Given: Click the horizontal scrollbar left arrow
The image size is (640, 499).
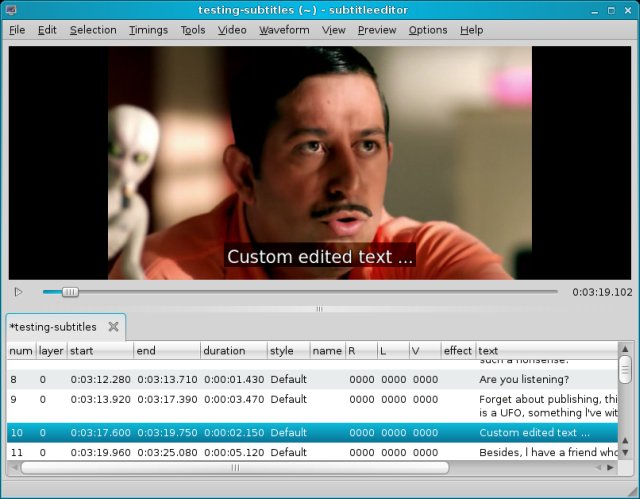Looking at the screenshot, I should coord(14,467).
